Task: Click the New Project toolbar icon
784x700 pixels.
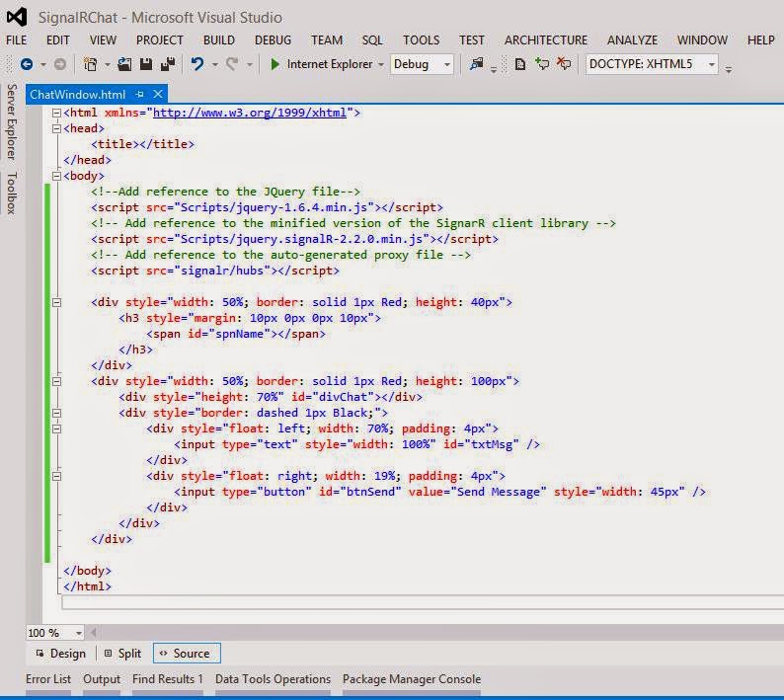Action: [x=91, y=64]
